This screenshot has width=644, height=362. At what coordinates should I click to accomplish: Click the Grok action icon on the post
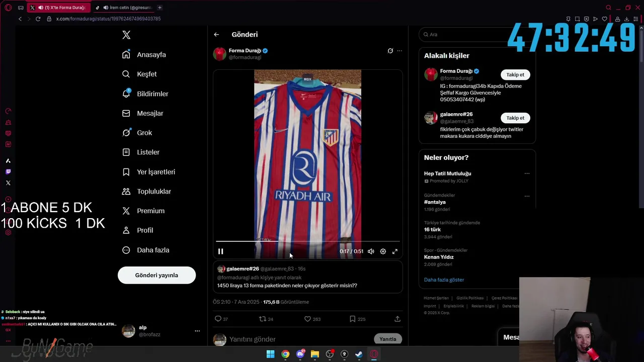coord(390,51)
